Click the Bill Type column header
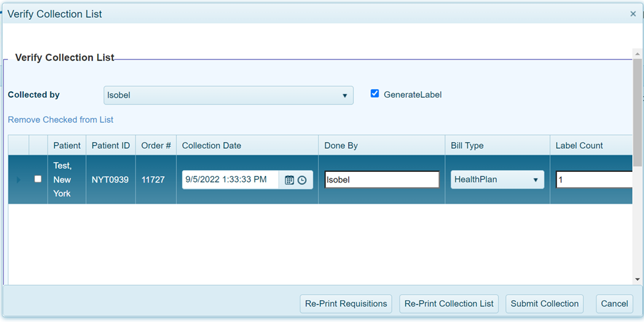The height and width of the screenshot is (322, 644). click(469, 145)
